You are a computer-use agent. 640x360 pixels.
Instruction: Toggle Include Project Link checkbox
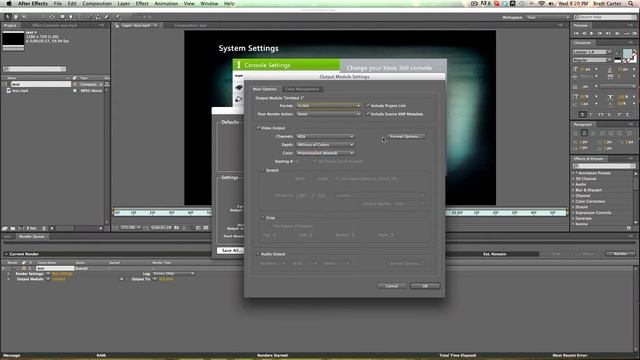(368, 106)
